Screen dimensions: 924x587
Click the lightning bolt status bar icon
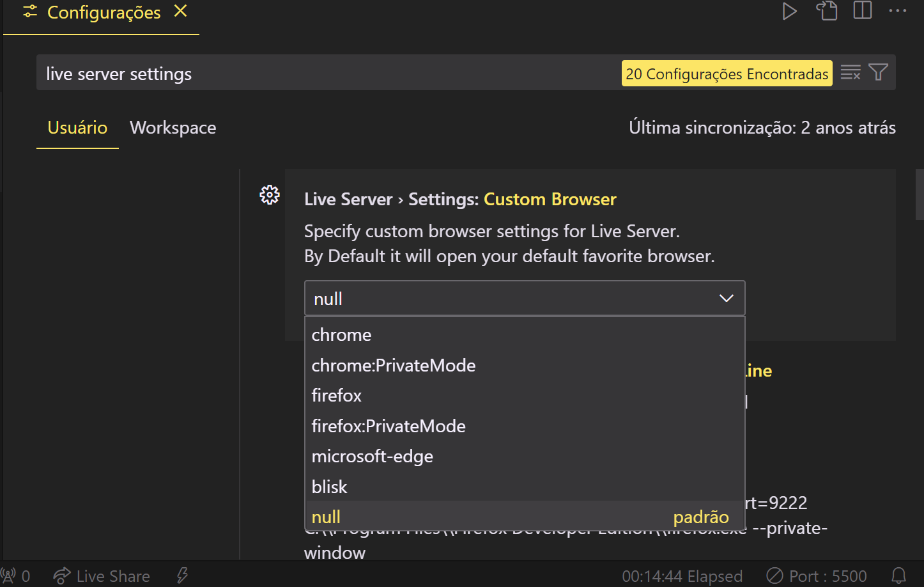click(183, 576)
